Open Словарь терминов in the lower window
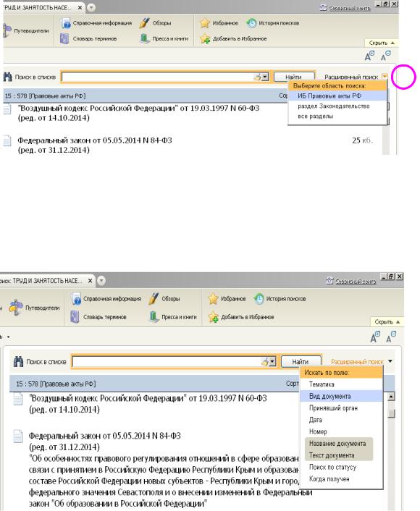Viewport: 420px width, 511px height. pos(98,317)
